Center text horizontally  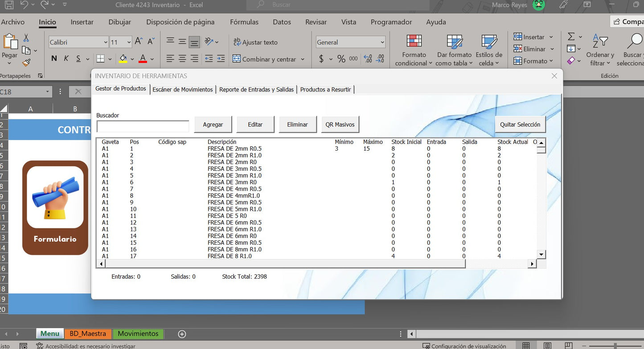182,58
